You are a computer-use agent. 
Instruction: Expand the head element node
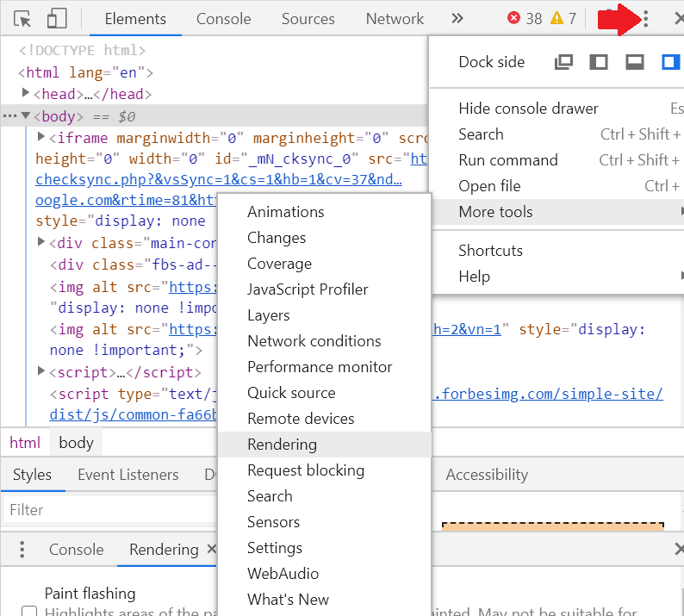click(25, 92)
